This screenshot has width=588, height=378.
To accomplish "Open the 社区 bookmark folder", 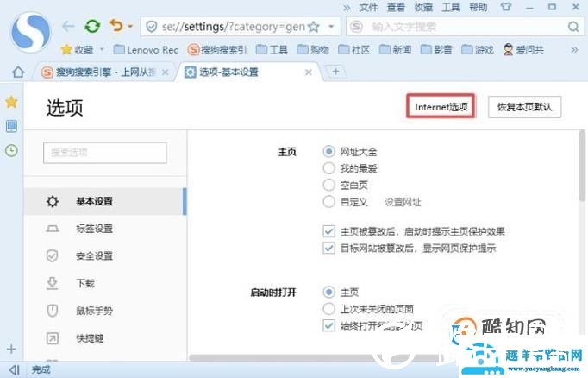I will point(354,49).
